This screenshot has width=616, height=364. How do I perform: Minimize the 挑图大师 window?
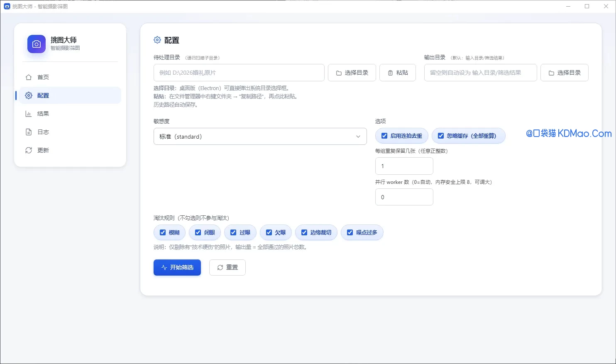point(568,6)
